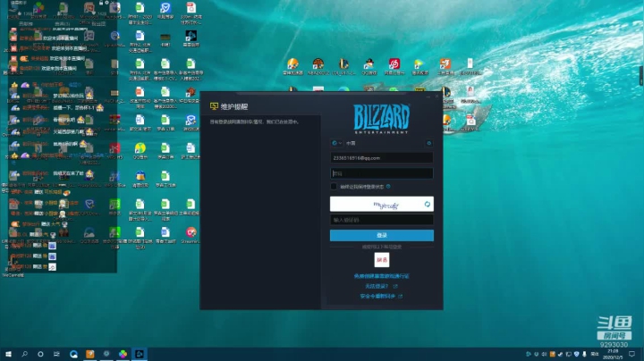Click the password input field
This screenshot has width=644, height=361.
pyautogui.click(x=382, y=173)
